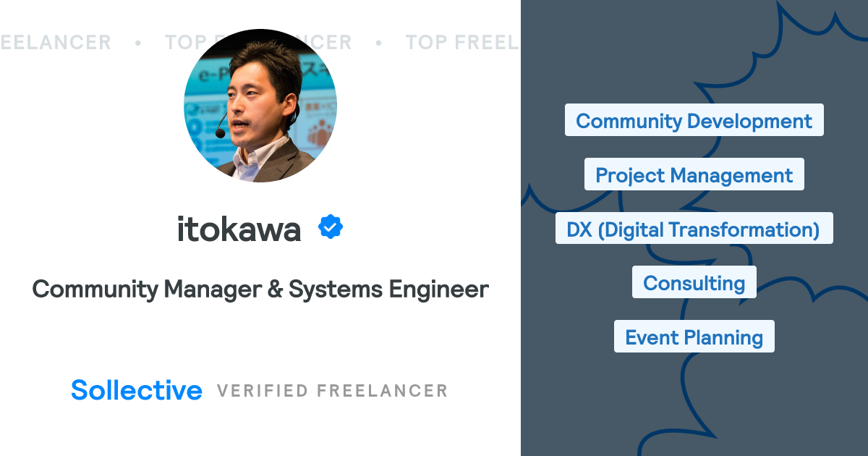The height and width of the screenshot is (456, 868).
Task: Select the Community Manager & Systems Engineer title
Action: pyautogui.click(x=260, y=290)
